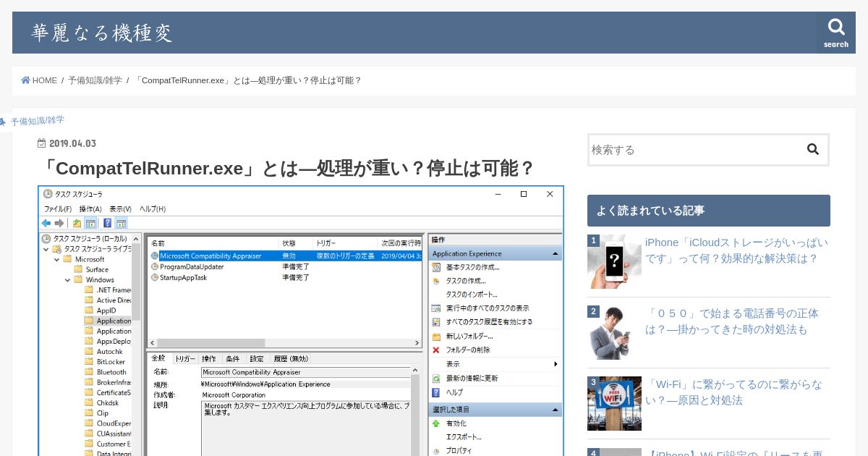
Task: Click the Bluetooth folder icon
Action: (x=89, y=372)
